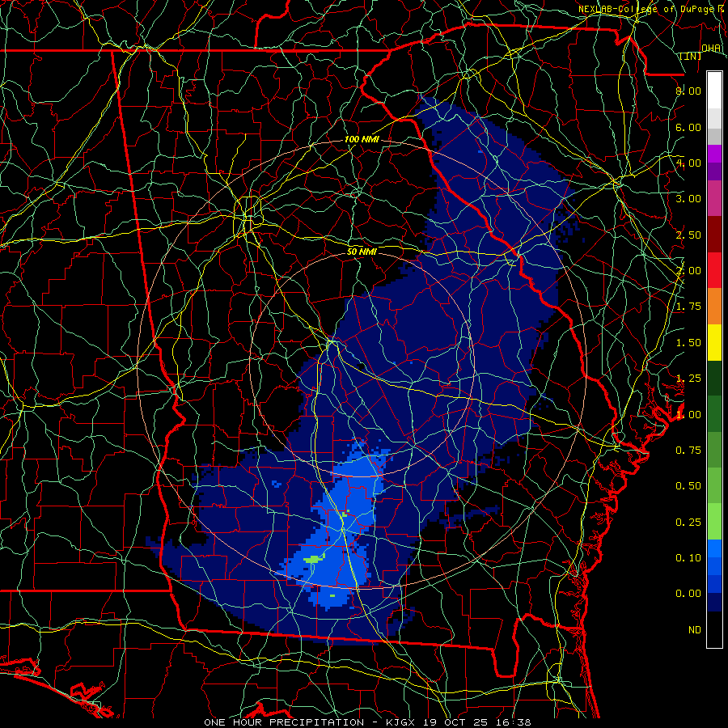This screenshot has width=728, height=728.
Task: Click the 6.00 legend value
Action: [688, 127]
